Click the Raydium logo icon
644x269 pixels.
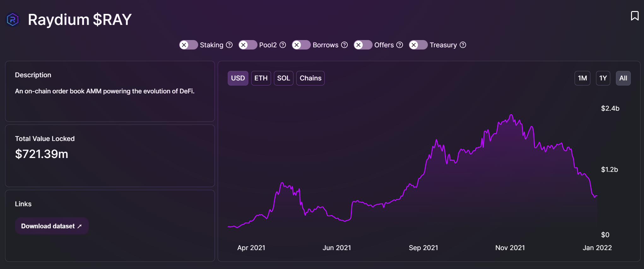pos(13,20)
